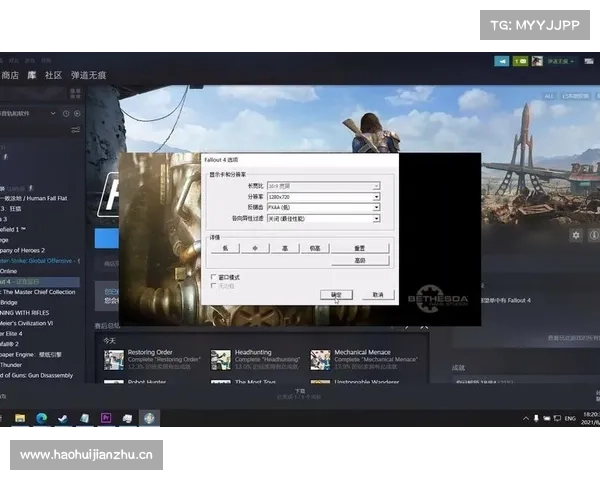Select Counter-Strike: Global Offensive in library

point(40,261)
